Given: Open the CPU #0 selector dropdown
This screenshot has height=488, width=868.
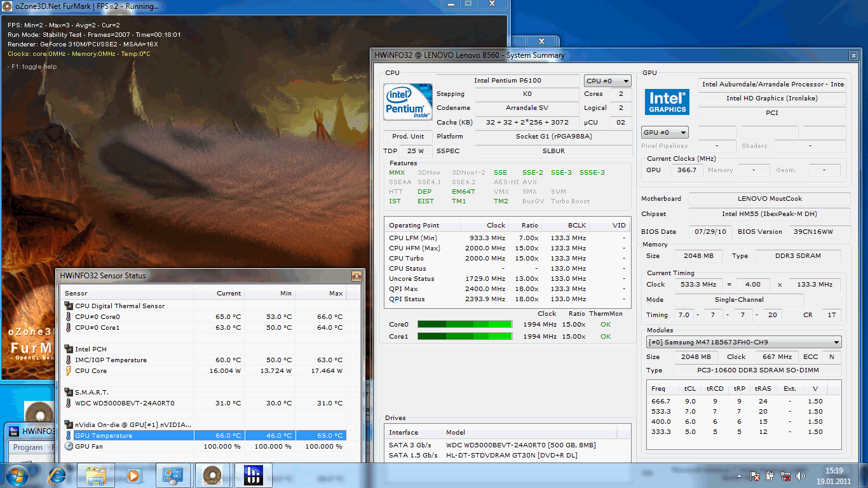Looking at the screenshot, I should pos(607,81).
